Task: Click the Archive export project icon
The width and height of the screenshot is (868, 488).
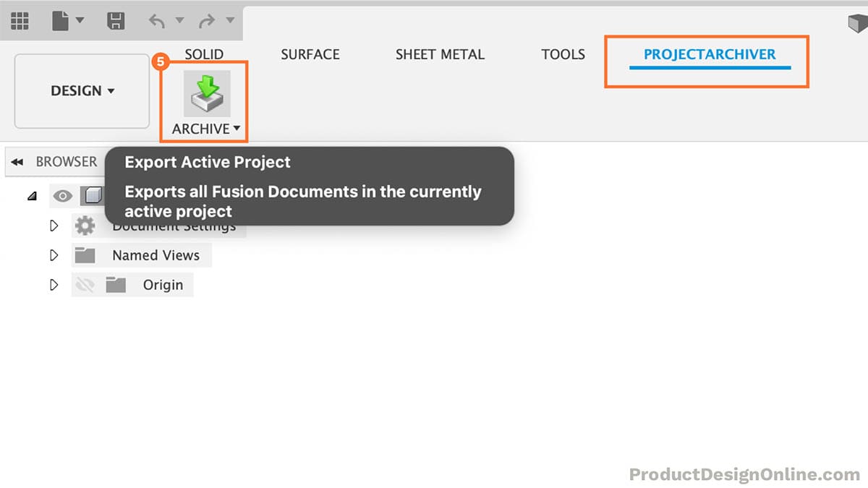Action: coord(207,94)
